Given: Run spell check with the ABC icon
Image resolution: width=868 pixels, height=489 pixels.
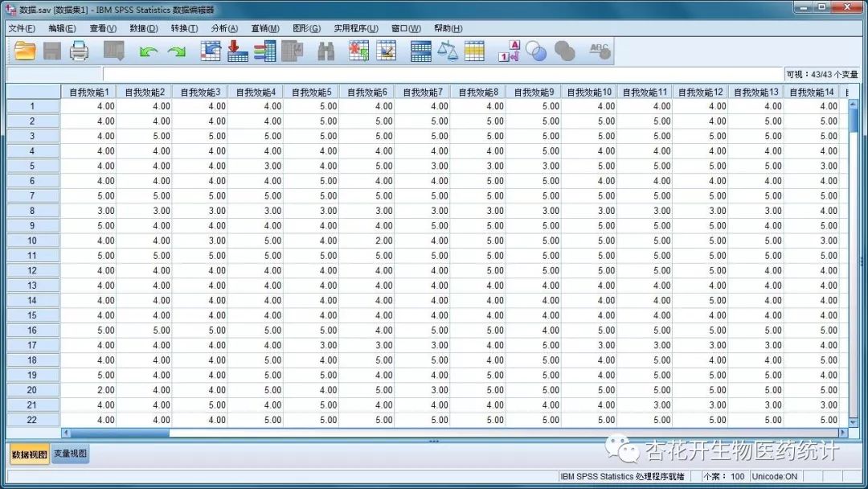Looking at the screenshot, I should [600, 50].
